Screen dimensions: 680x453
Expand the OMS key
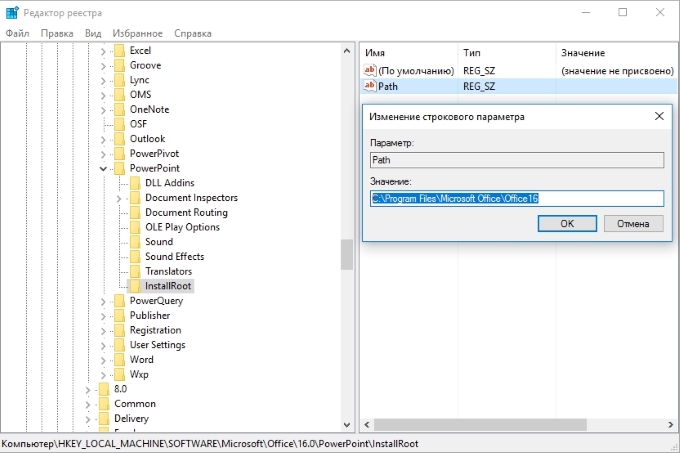[x=103, y=95]
